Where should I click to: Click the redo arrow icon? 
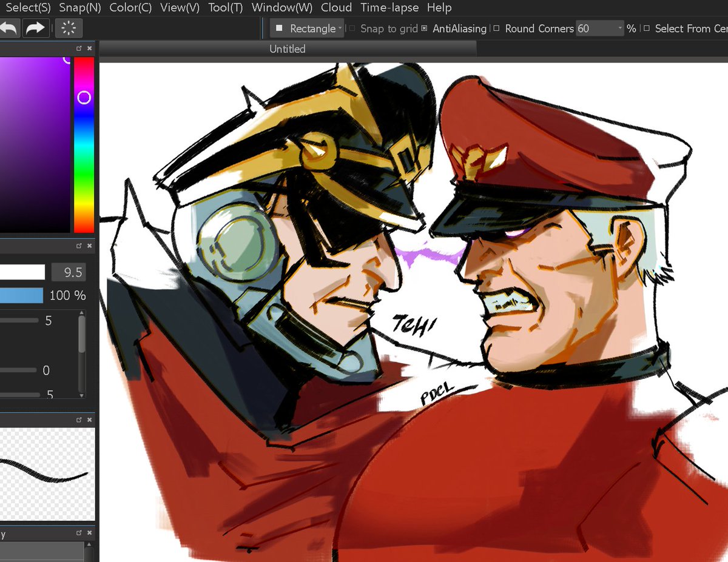[x=35, y=28]
